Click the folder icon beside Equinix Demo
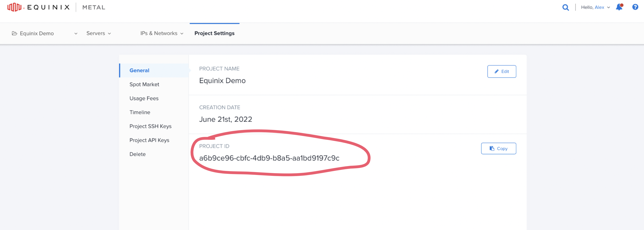644x230 pixels. pyautogui.click(x=14, y=33)
